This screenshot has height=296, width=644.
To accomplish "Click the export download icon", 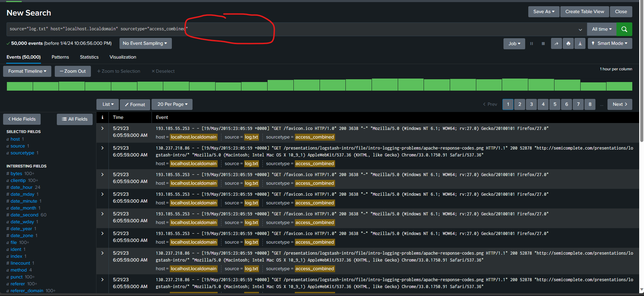I will click(x=580, y=43).
